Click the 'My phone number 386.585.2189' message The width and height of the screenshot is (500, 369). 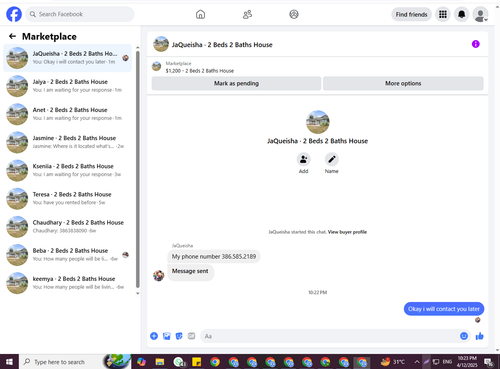pyautogui.click(x=214, y=256)
